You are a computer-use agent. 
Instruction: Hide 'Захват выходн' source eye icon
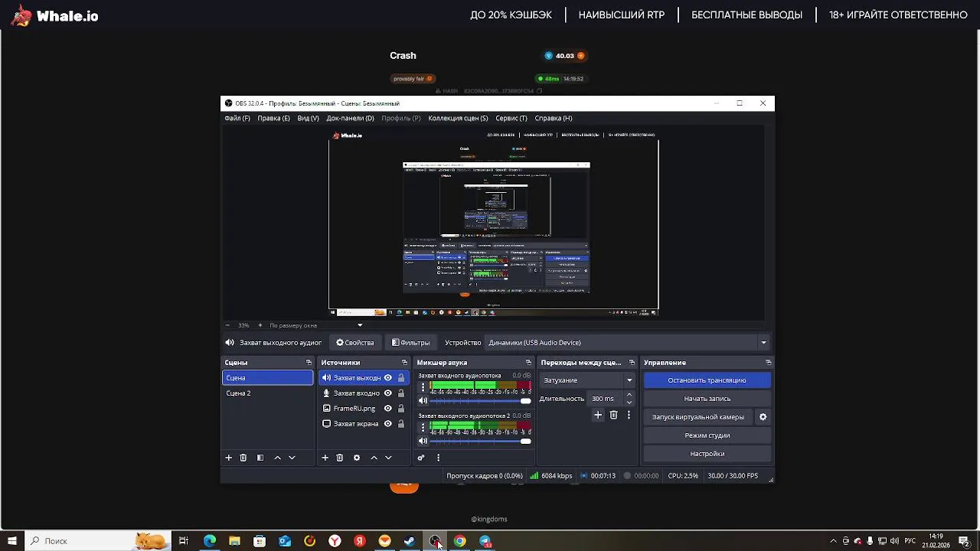tap(388, 378)
